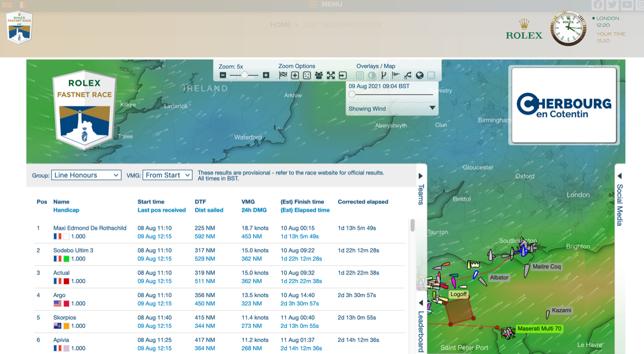Image resolution: width=644 pixels, height=354 pixels.
Task: Select the Argo boat name
Action: [x=59, y=295]
